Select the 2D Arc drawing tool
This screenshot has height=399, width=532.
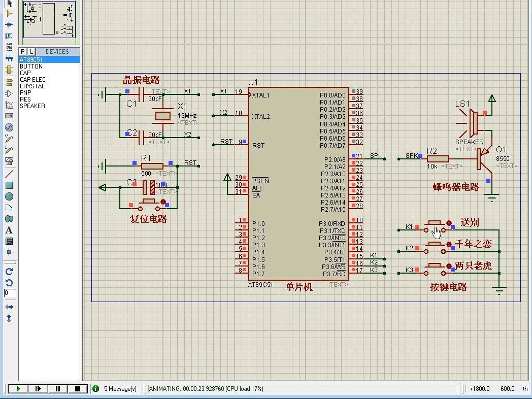(9, 208)
